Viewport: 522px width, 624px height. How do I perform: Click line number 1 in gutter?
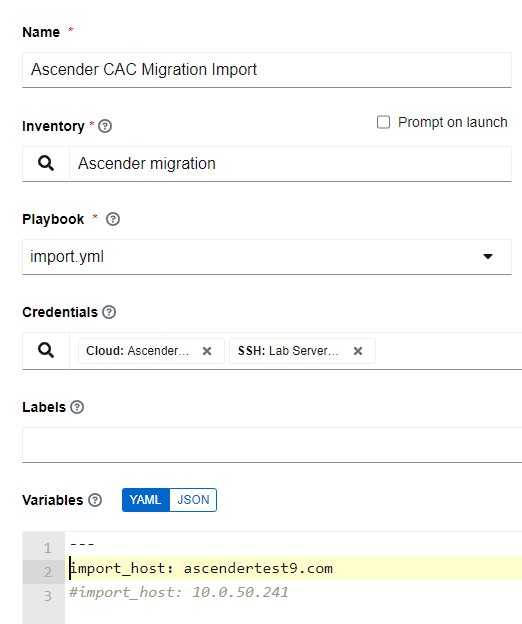point(47,548)
